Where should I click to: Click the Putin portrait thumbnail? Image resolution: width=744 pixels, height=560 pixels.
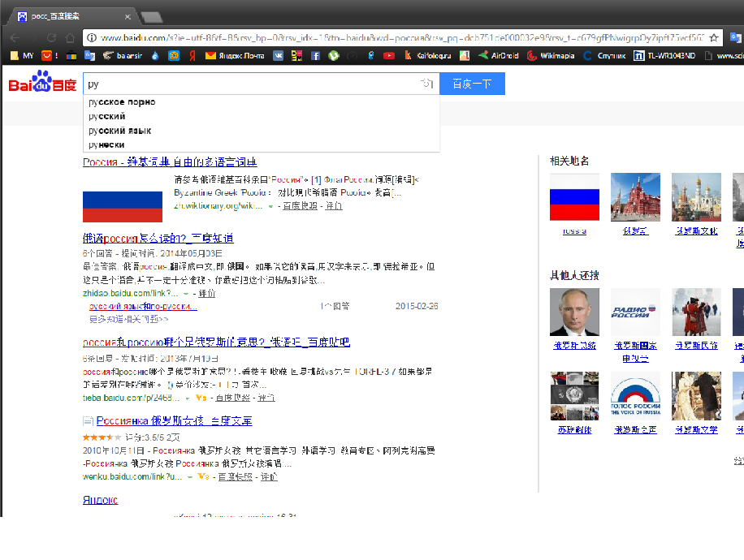point(574,312)
